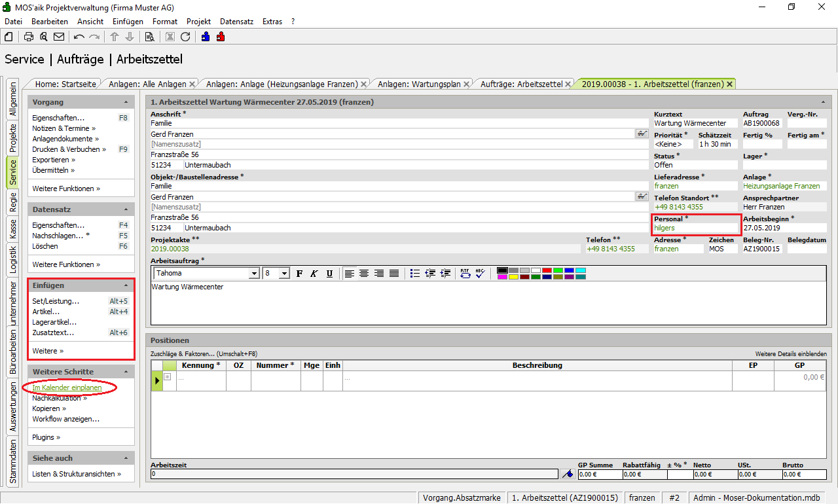Open the font size dropdown
Image resolution: width=838 pixels, height=504 pixels.
point(284,274)
